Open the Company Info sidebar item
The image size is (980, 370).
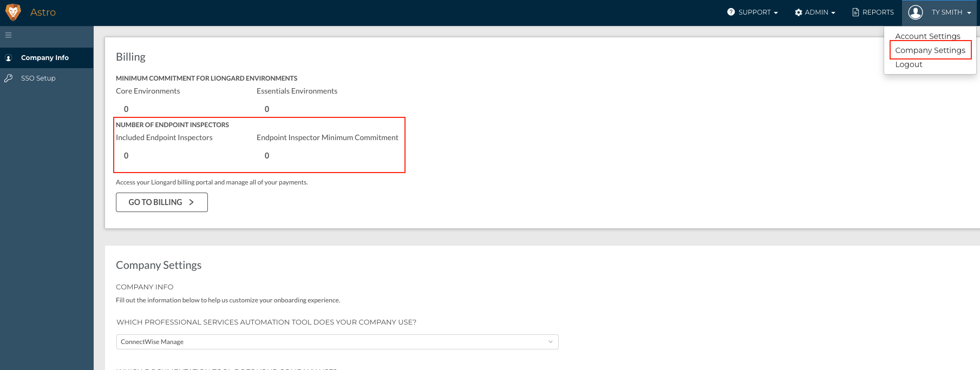pyautogui.click(x=47, y=58)
